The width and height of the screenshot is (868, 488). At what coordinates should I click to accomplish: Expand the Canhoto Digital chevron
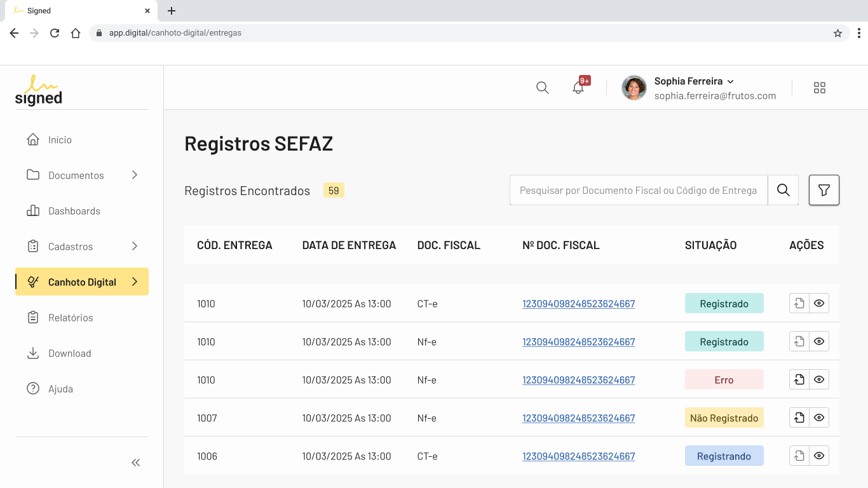[135, 281]
